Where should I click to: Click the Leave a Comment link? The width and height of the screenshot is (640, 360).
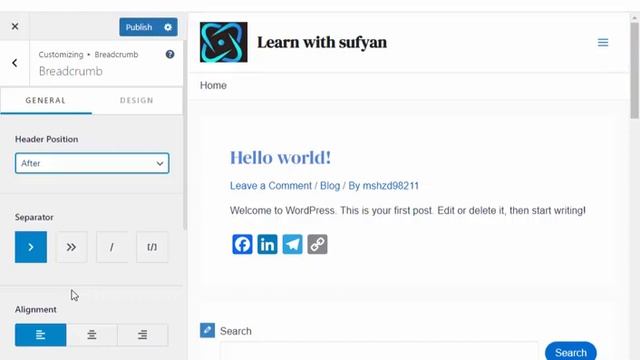(x=271, y=186)
